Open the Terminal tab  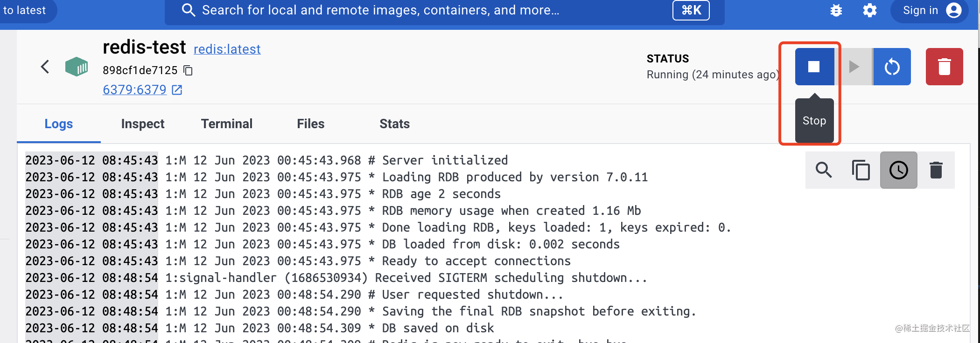pos(227,124)
